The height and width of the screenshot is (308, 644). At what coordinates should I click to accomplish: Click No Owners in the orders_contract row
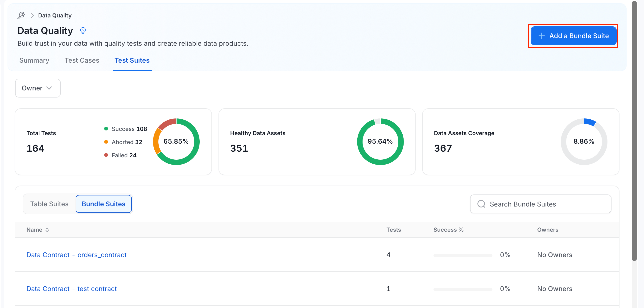[x=554, y=255]
